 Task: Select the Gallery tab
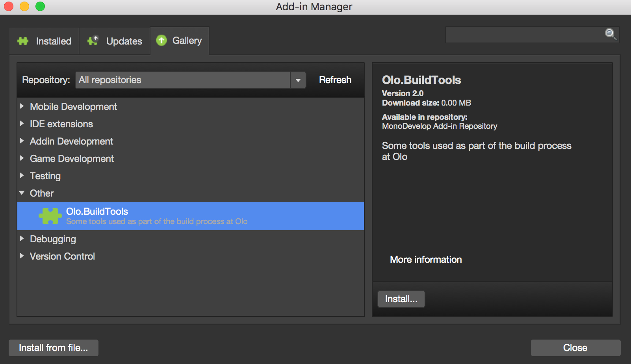179,41
